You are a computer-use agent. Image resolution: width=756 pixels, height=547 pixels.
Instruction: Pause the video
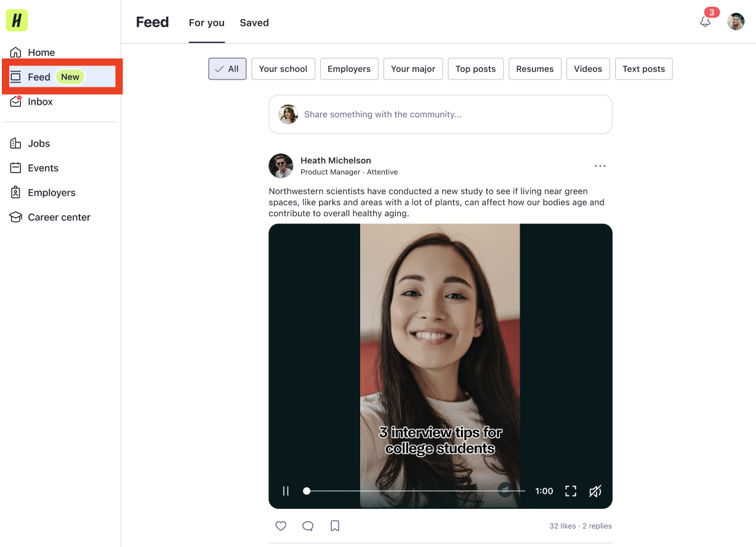point(286,491)
